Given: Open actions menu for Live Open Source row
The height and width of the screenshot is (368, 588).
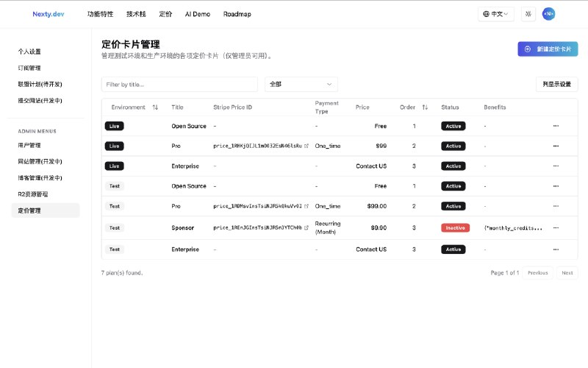Looking at the screenshot, I should (x=556, y=126).
